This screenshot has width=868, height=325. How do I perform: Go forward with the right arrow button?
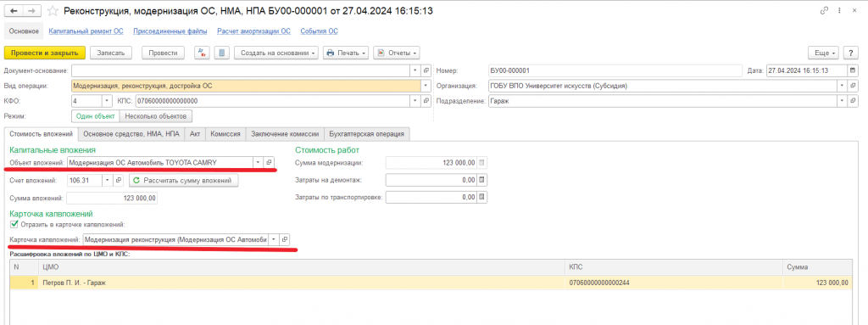tap(32, 10)
